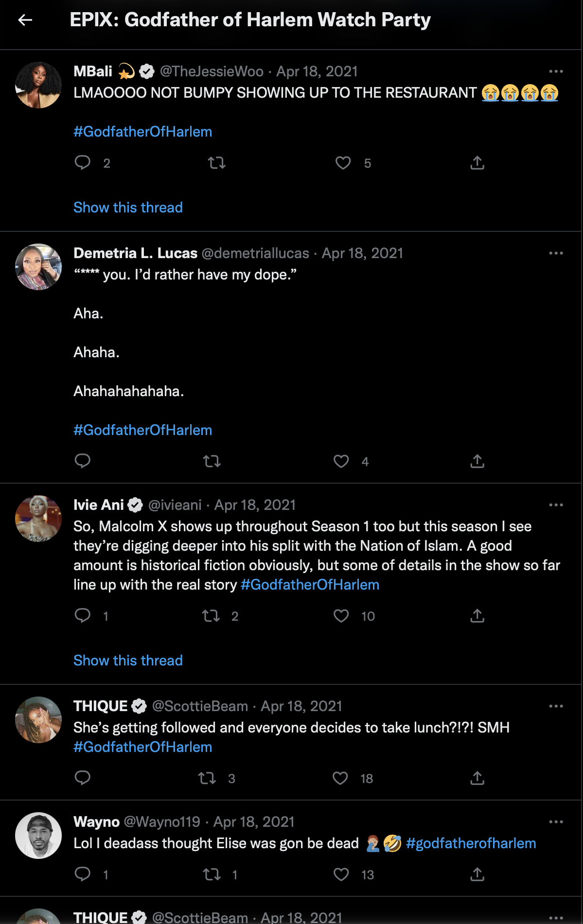Reply to THIQUE's lunch tweet

[83, 778]
